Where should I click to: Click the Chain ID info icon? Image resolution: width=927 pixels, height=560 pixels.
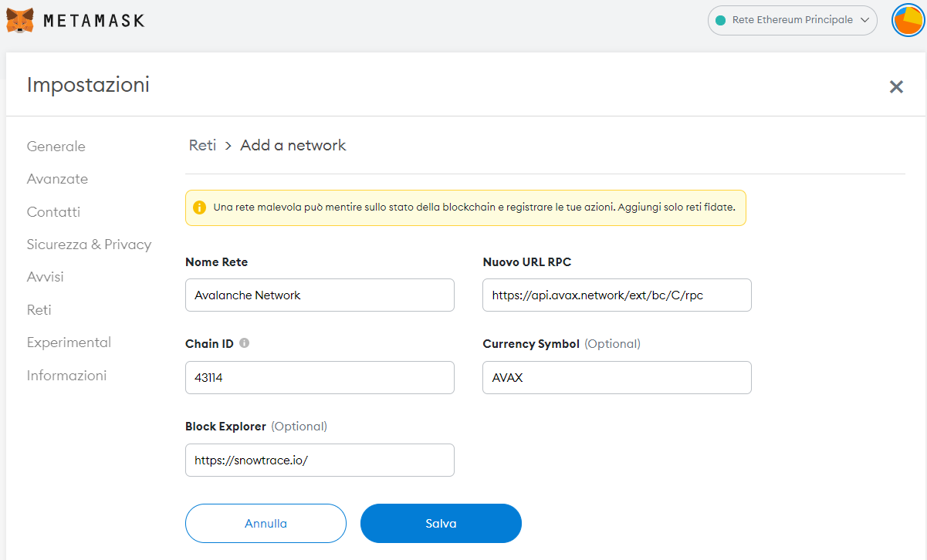tap(245, 343)
